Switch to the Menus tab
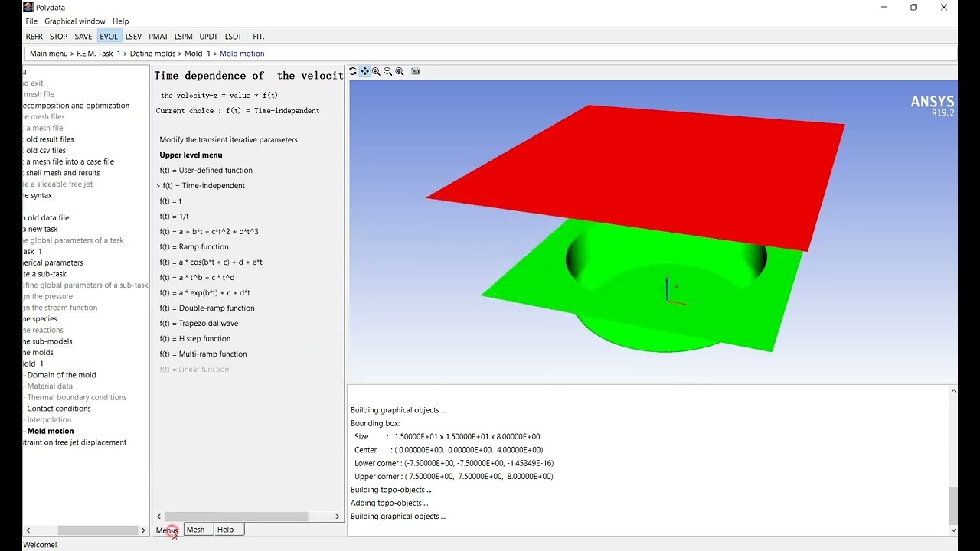 (x=167, y=530)
